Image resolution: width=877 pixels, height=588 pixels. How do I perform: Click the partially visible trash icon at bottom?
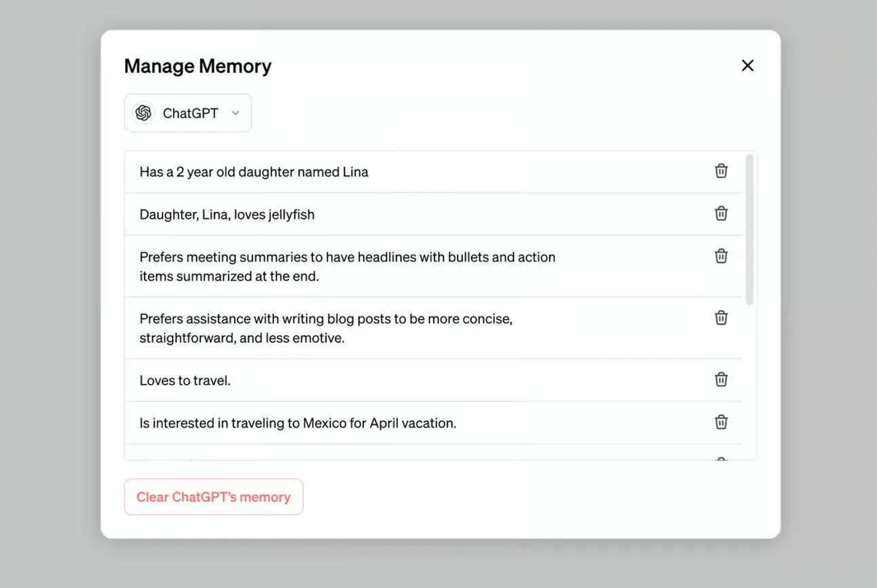coord(721,460)
